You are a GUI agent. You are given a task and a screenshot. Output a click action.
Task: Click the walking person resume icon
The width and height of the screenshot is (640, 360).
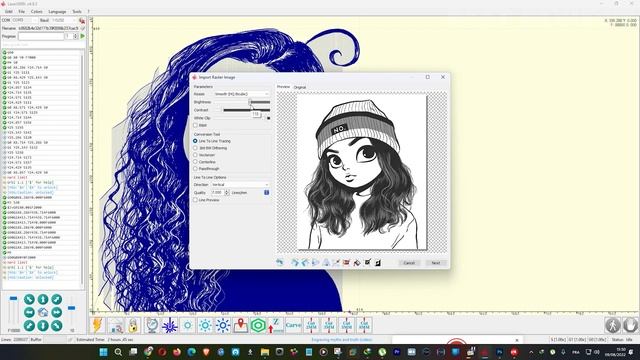click(612, 325)
